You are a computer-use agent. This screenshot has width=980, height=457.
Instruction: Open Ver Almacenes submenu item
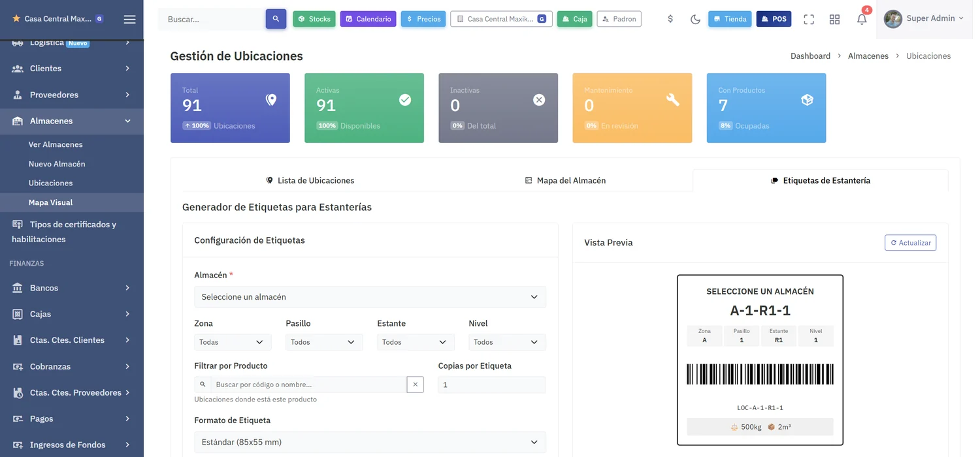pos(56,144)
